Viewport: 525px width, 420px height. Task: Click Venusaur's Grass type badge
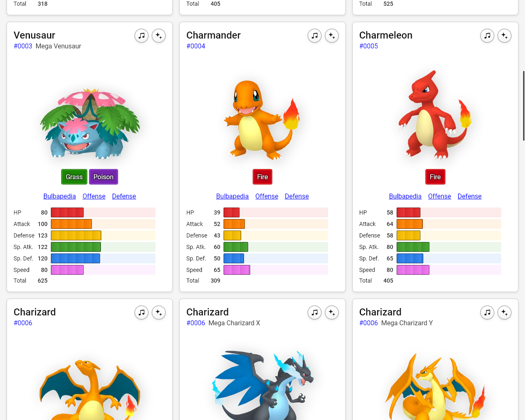coord(74,177)
